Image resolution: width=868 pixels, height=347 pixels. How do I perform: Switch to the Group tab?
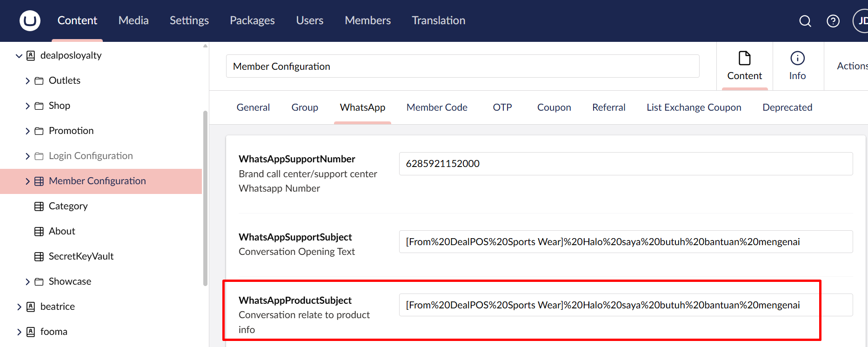point(305,107)
